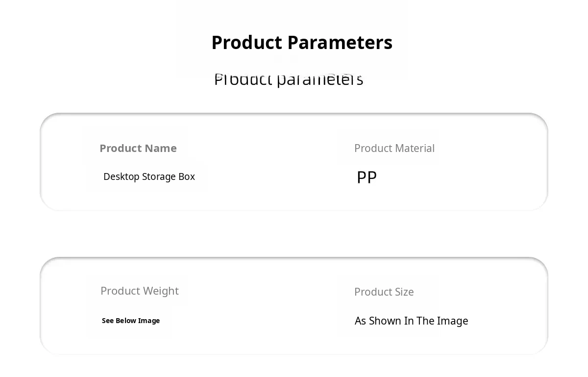Select the "Desktop Storage Box" value text
The height and width of the screenshot is (377, 588).
[x=149, y=176]
